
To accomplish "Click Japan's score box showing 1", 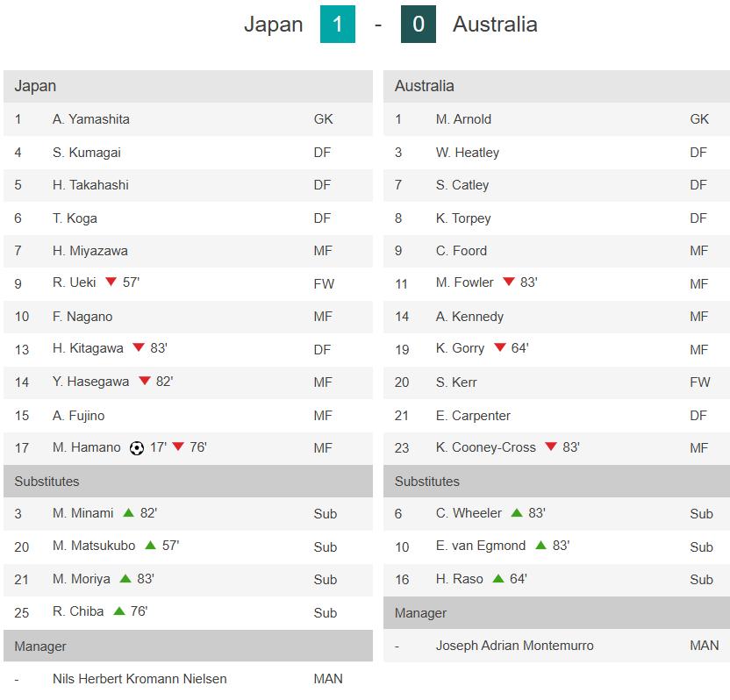I will (338, 25).
